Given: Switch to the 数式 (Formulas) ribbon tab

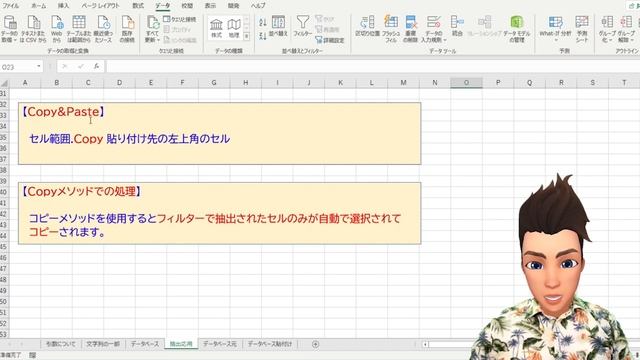Looking at the screenshot, I should coord(138,6).
